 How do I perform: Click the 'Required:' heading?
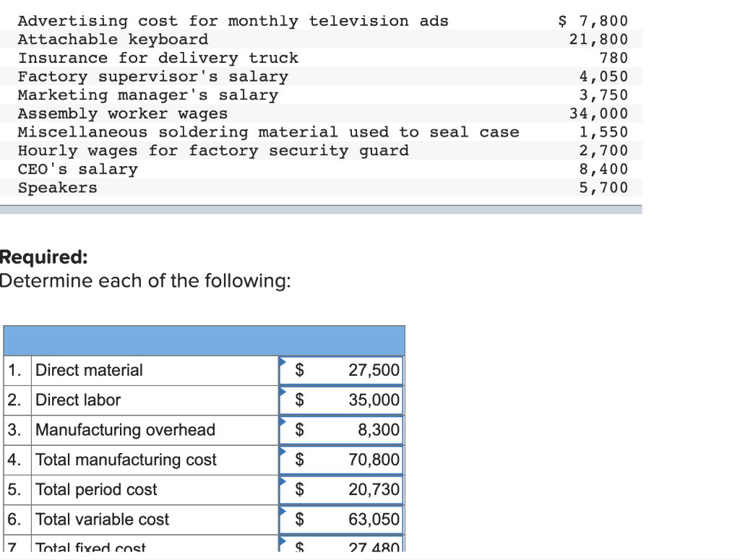point(44,257)
